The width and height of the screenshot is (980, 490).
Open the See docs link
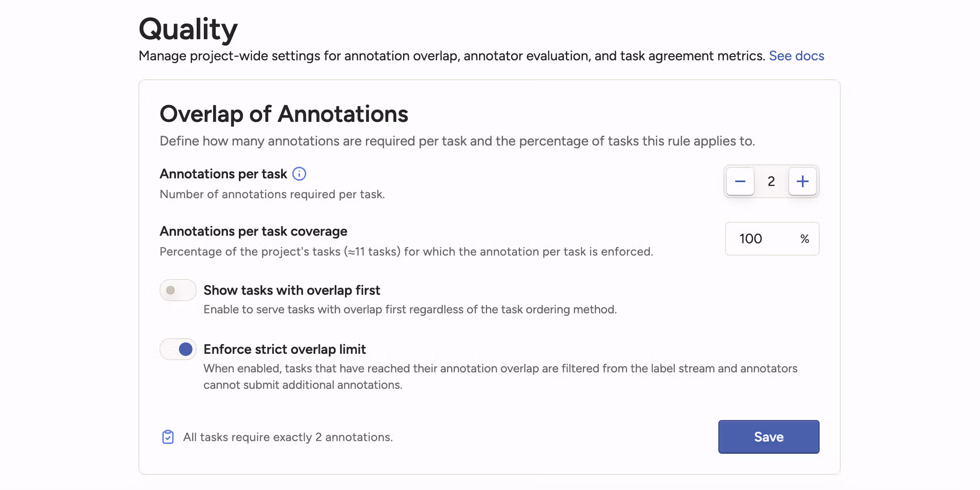796,56
